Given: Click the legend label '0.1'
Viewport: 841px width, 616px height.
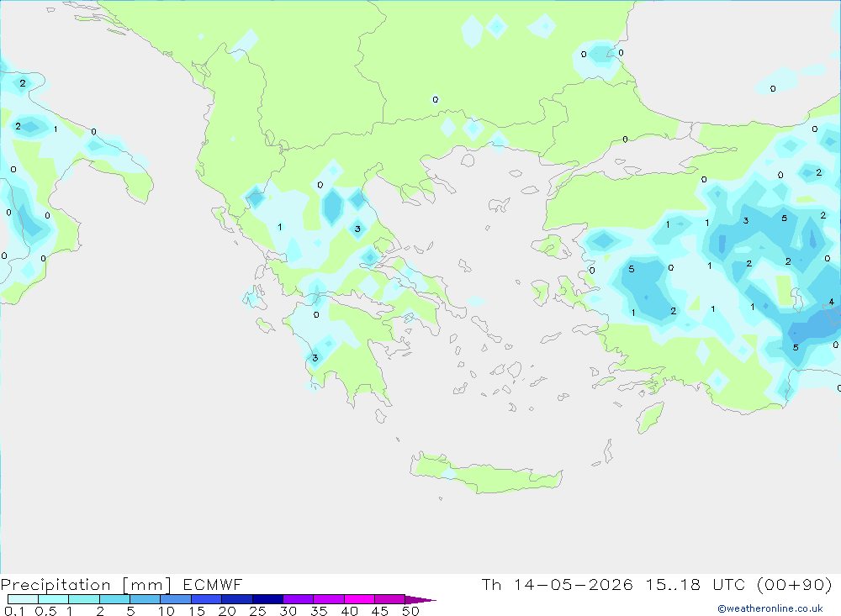Looking at the screenshot, I should click(14, 611).
